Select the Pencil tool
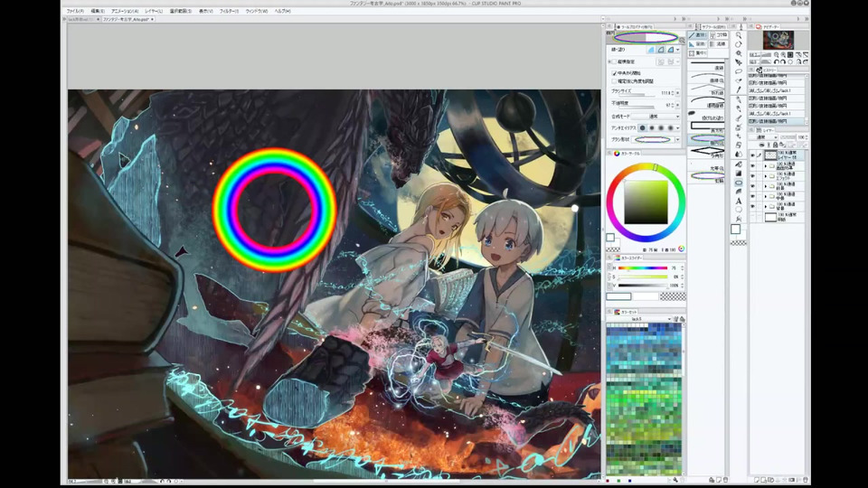The image size is (868, 488). tap(739, 108)
